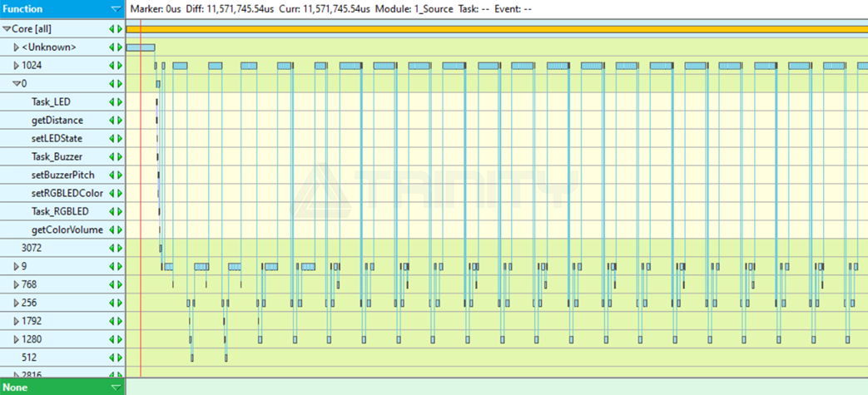Jump to previous getDistance event using left arrow
The width and height of the screenshot is (868, 395).
coord(112,121)
